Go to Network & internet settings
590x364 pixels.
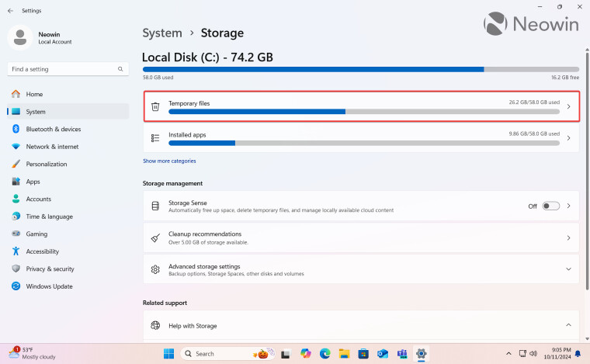tap(68, 147)
